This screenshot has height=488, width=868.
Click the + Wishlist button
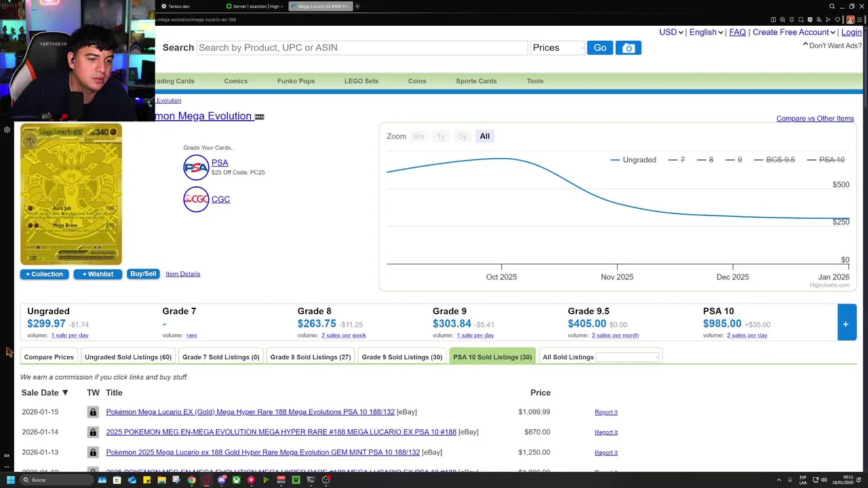[98, 274]
